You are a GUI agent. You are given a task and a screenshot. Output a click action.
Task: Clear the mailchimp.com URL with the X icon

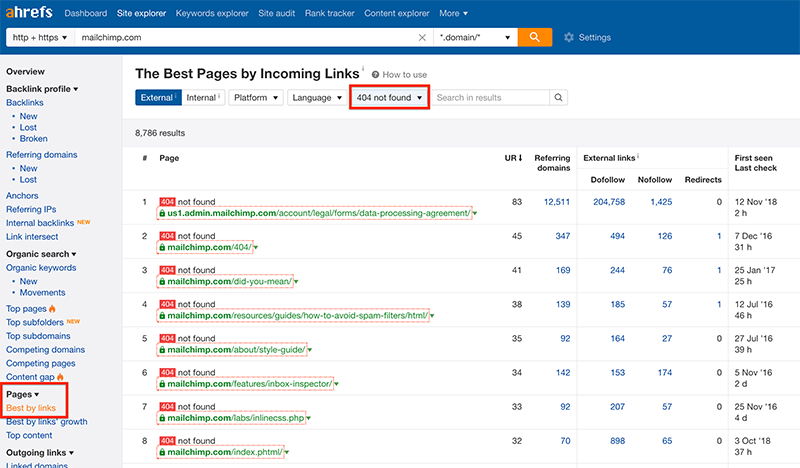[x=422, y=37]
